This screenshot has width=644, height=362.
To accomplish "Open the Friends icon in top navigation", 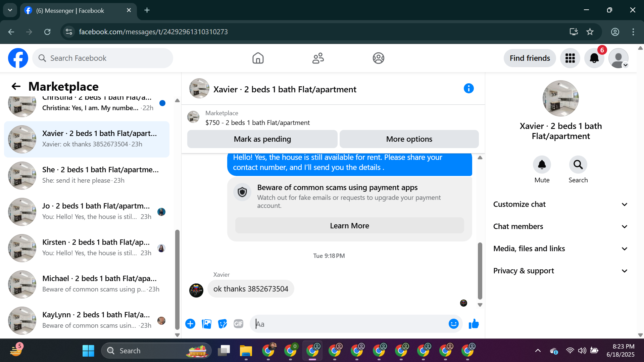I will point(318,58).
